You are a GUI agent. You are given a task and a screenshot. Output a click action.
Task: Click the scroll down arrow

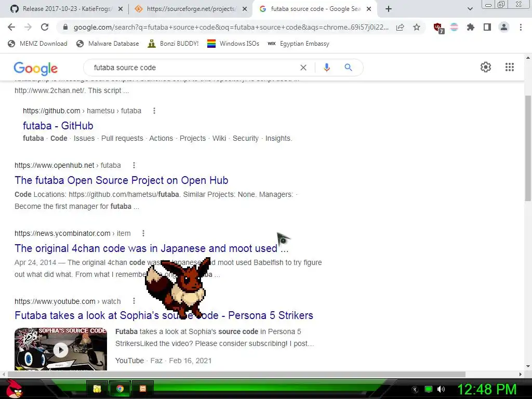(528, 366)
